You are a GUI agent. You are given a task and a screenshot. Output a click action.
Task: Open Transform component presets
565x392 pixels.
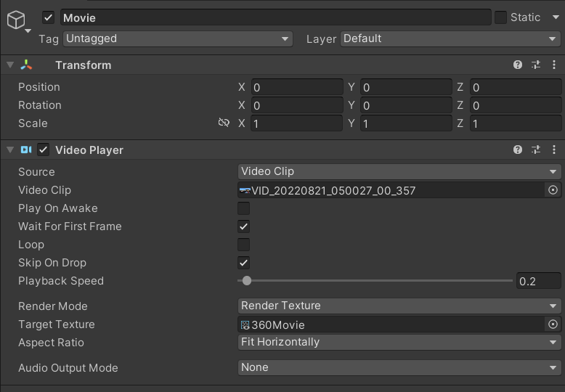[536, 65]
